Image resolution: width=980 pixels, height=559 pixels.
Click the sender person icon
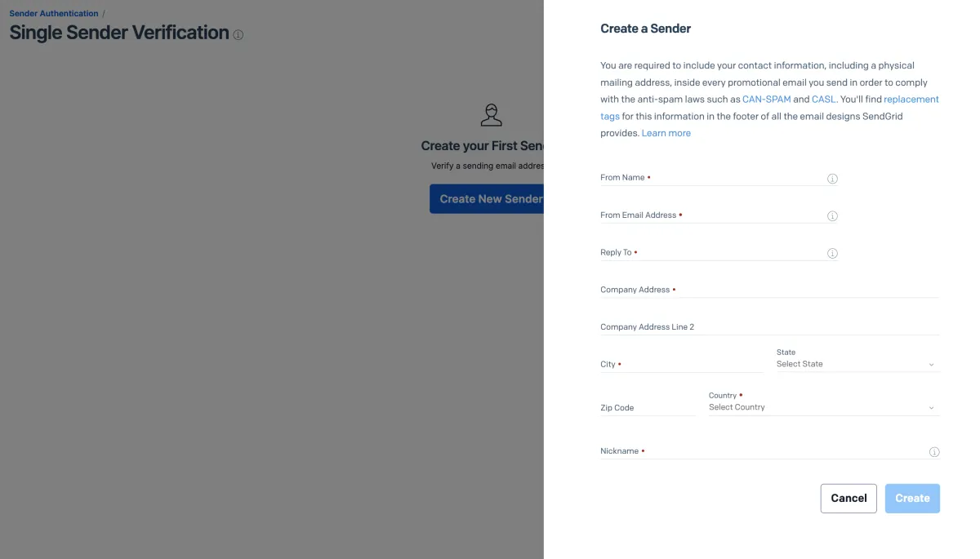(491, 115)
